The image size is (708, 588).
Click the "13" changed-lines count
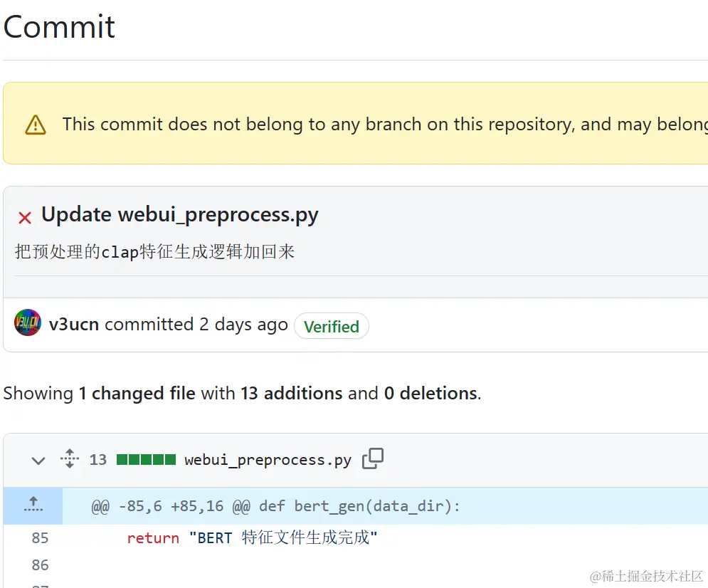(x=98, y=460)
